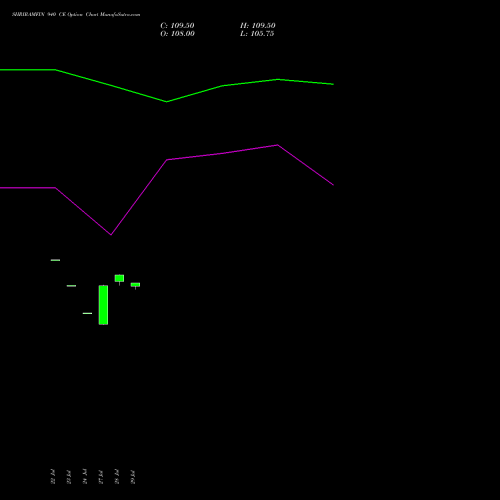
Task: Click the 29 Jul date label
Action: pyautogui.click(x=133, y=477)
